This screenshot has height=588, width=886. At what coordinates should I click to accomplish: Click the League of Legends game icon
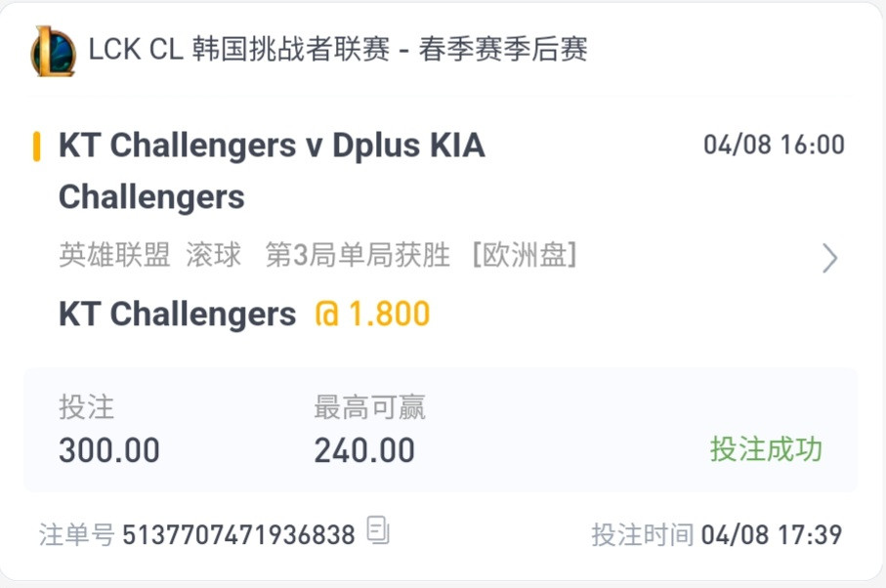pyautogui.click(x=53, y=51)
